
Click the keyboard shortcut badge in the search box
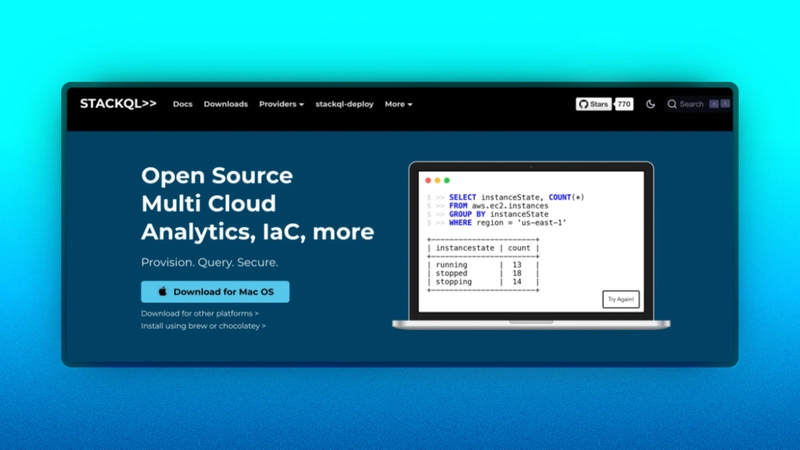click(719, 104)
